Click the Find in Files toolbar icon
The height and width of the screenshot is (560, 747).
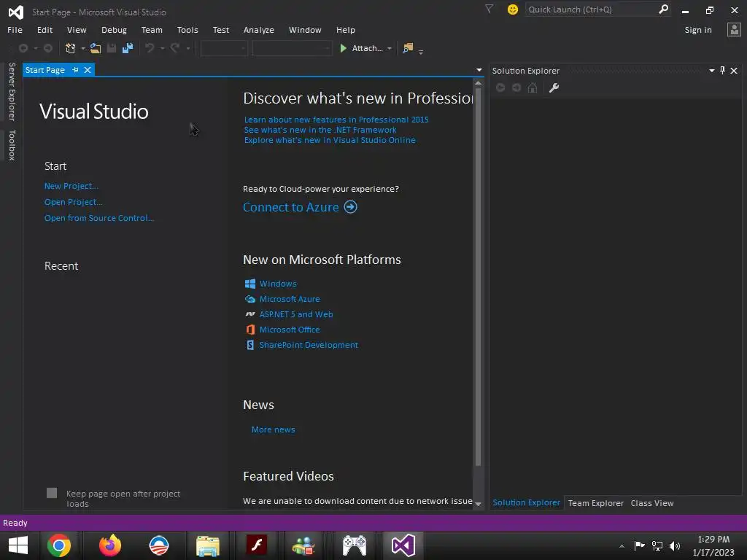(x=408, y=48)
